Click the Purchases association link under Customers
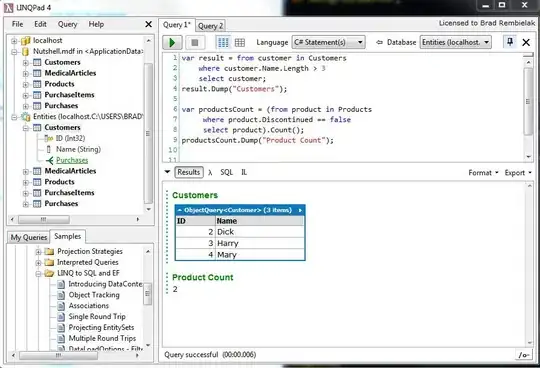Screen dimensions: 540x368 pos(72,160)
